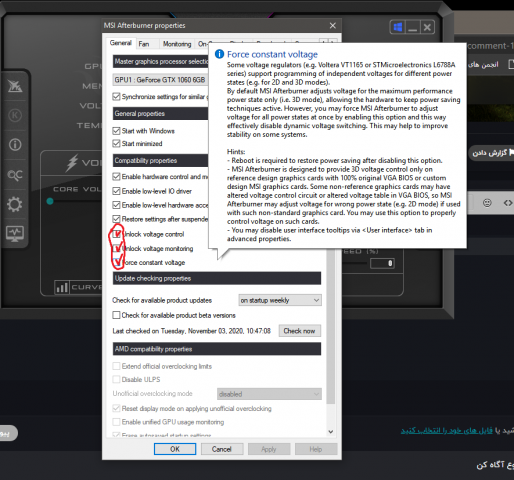Toggle the Unlock voltage monitoring checkbox
The image size is (514, 480).
(116, 248)
